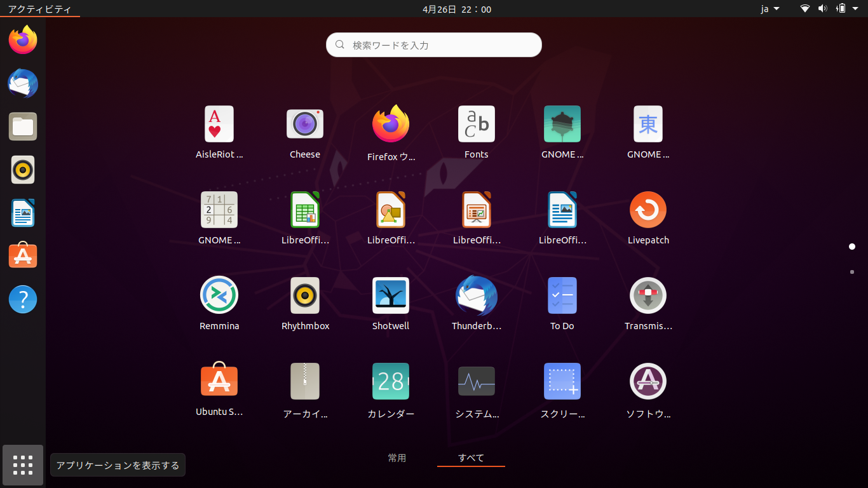This screenshot has height=488, width=868.
Task: Focus the 検索ワードを入力 search field
Action: [x=434, y=45]
